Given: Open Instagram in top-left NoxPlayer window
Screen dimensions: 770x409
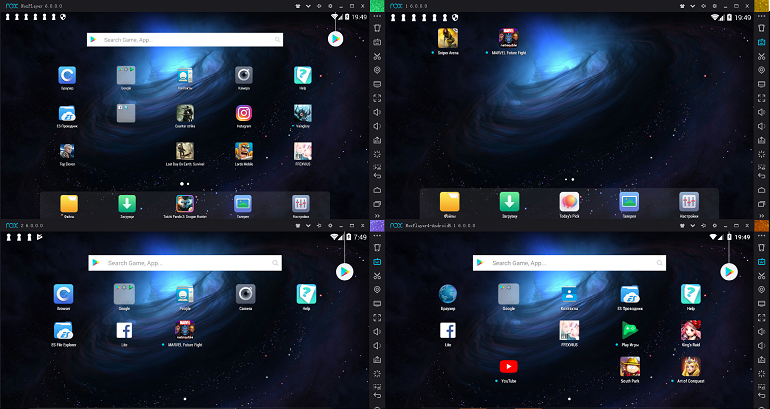Looking at the screenshot, I should [x=244, y=113].
